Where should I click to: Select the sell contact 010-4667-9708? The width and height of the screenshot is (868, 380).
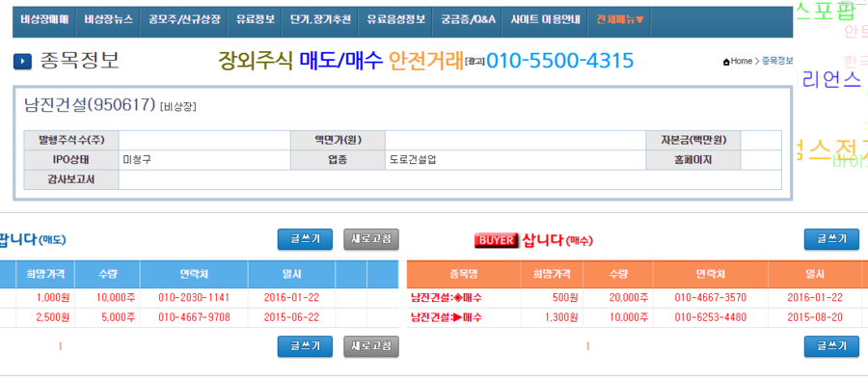click(194, 318)
